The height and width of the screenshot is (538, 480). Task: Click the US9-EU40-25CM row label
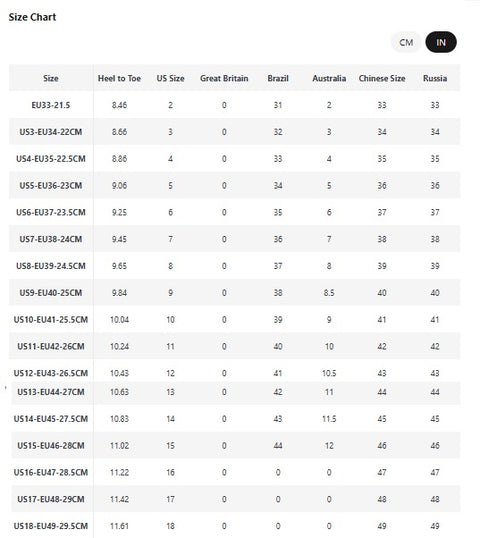[51, 293]
